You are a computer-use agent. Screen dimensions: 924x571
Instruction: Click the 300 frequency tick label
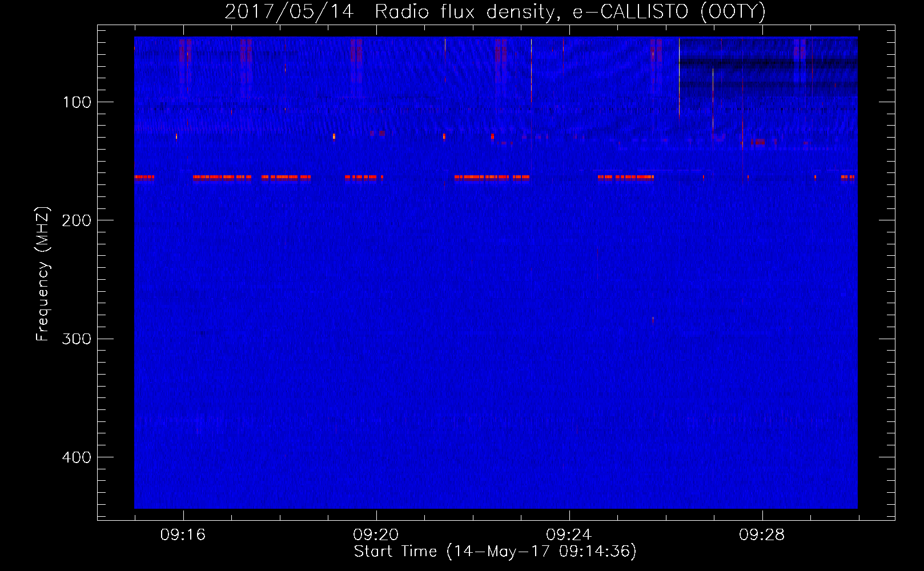pyautogui.click(x=77, y=339)
